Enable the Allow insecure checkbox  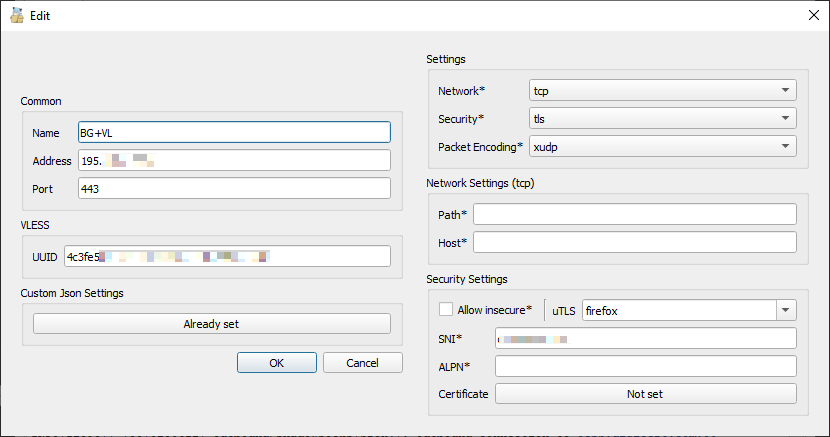[446, 310]
